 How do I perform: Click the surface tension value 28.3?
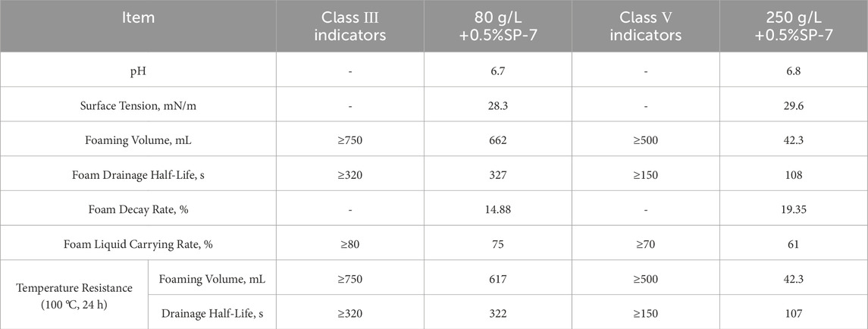497,107
